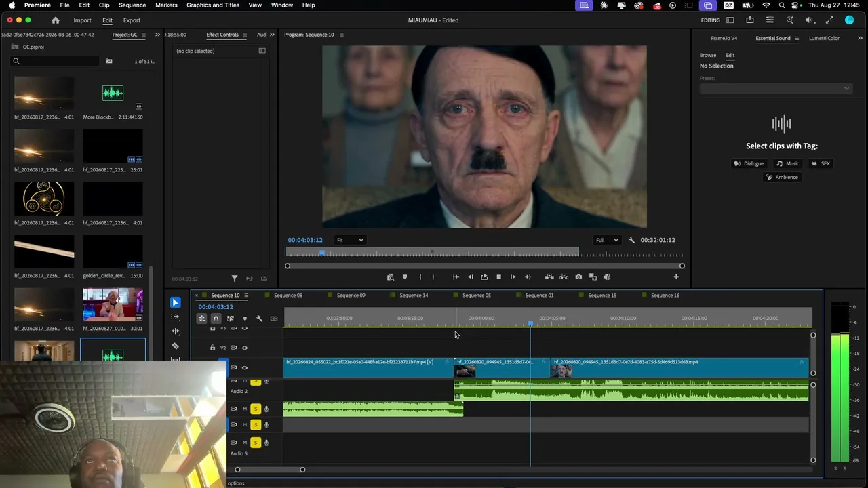Stop playback in Program Monitor
This screenshot has width=868, height=488.
[498, 277]
